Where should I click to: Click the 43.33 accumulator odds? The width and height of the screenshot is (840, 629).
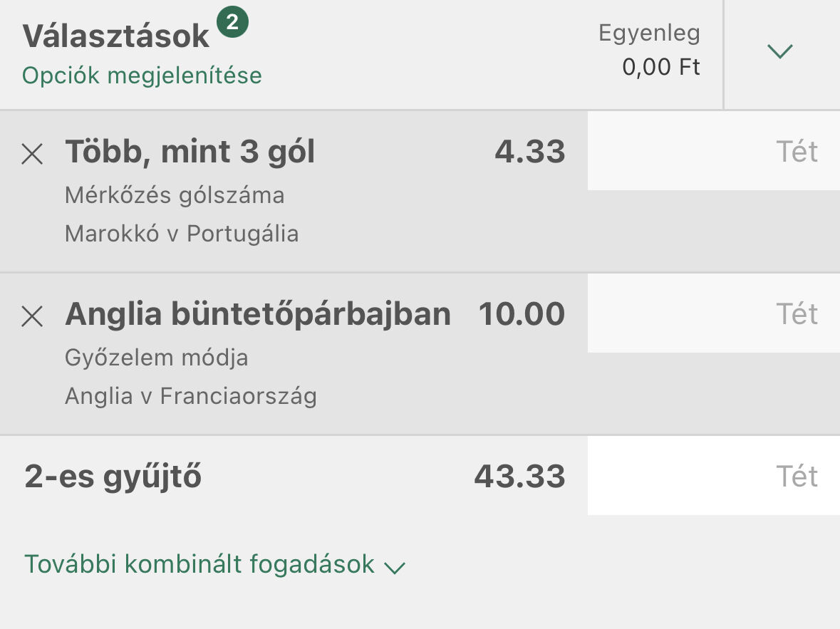pos(519,477)
